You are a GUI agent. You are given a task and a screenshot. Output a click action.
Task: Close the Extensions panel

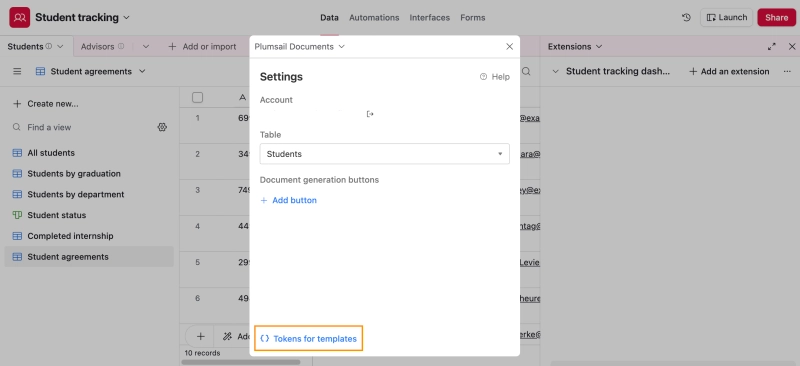pyautogui.click(x=792, y=46)
